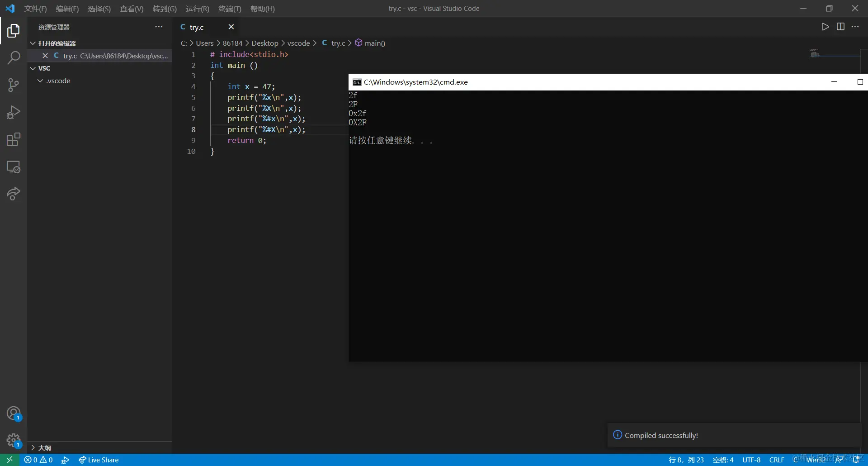Click '0X2F' output in cmd window
Image resolution: width=868 pixels, height=466 pixels.
[x=358, y=122]
